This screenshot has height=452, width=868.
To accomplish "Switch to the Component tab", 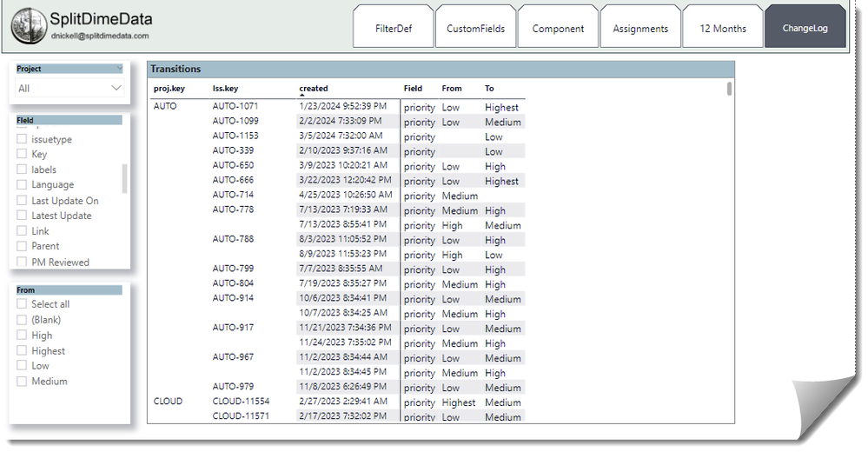I will click(x=558, y=28).
